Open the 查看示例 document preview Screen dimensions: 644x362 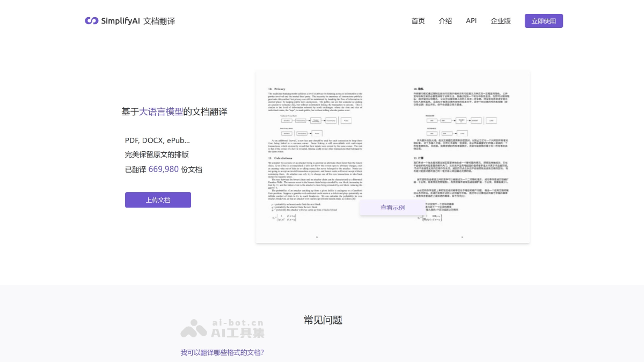click(392, 208)
